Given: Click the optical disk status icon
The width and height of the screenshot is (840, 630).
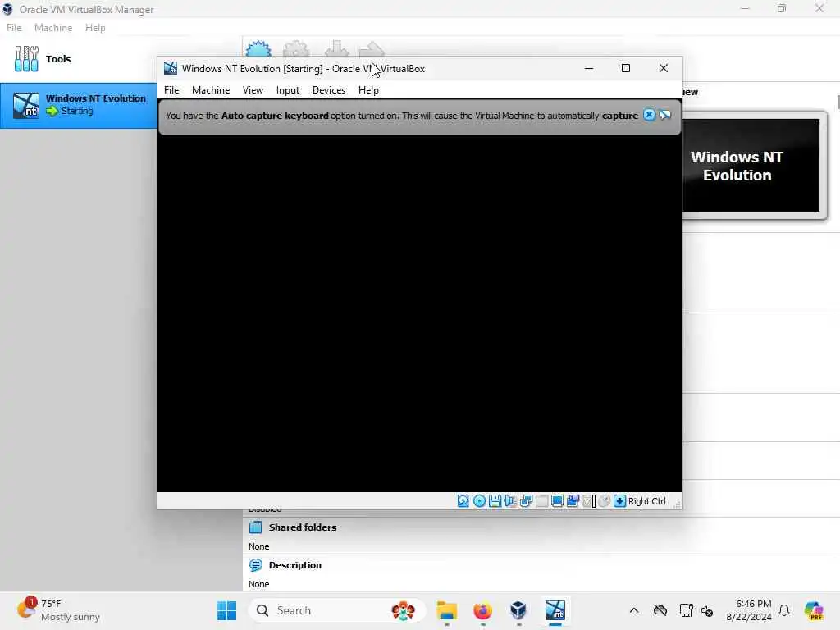Looking at the screenshot, I should coord(479,501).
